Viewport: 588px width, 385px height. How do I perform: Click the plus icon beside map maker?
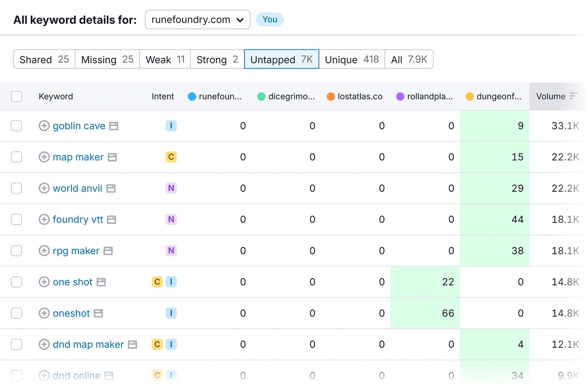pos(44,157)
